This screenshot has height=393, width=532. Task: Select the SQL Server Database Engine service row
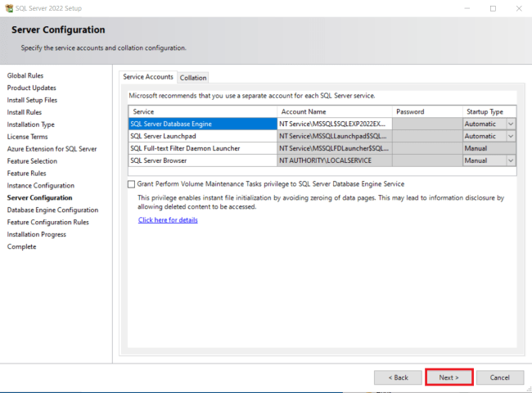(203, 124)
